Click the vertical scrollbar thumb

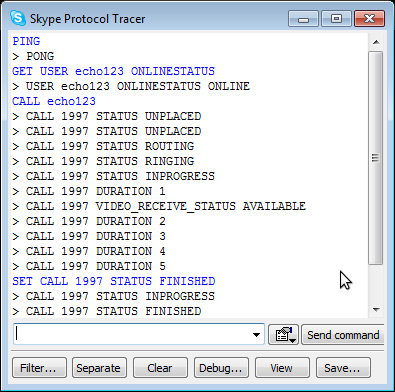(376, 158)
